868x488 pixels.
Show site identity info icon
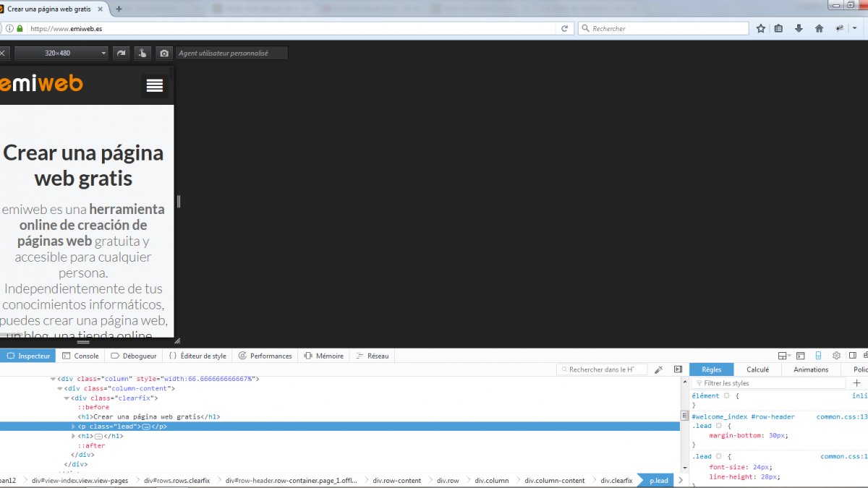tap(9, 28)
